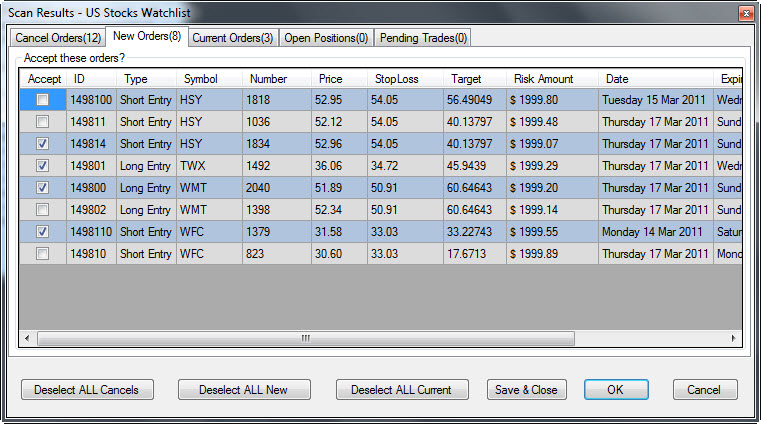This screenshot has width=761, height=424.
Task: Select the New Orders(8) tab
Action: point(147,36)
